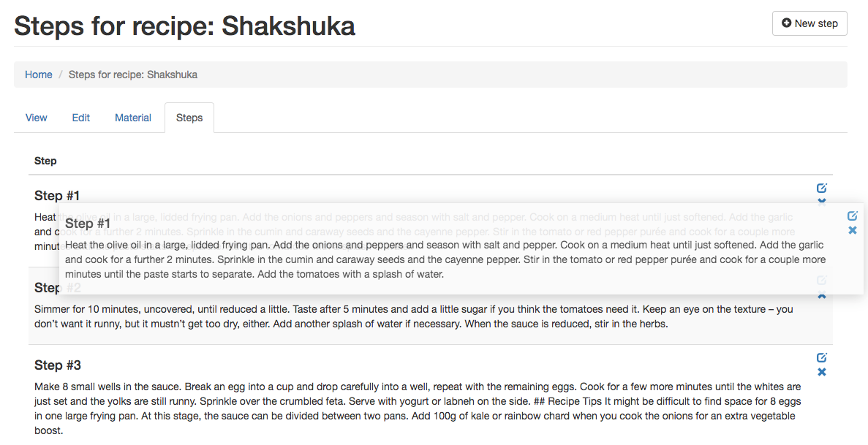This screenshot has width=868, height=445.
Task: Go to Home via breadcrumb link
Action: point(39,75)
